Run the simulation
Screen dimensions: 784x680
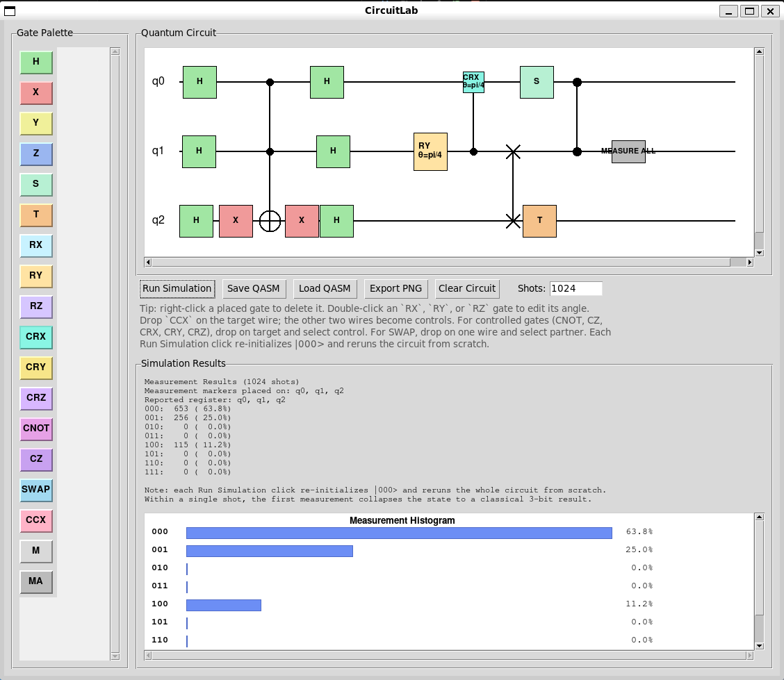pos(177,289)
